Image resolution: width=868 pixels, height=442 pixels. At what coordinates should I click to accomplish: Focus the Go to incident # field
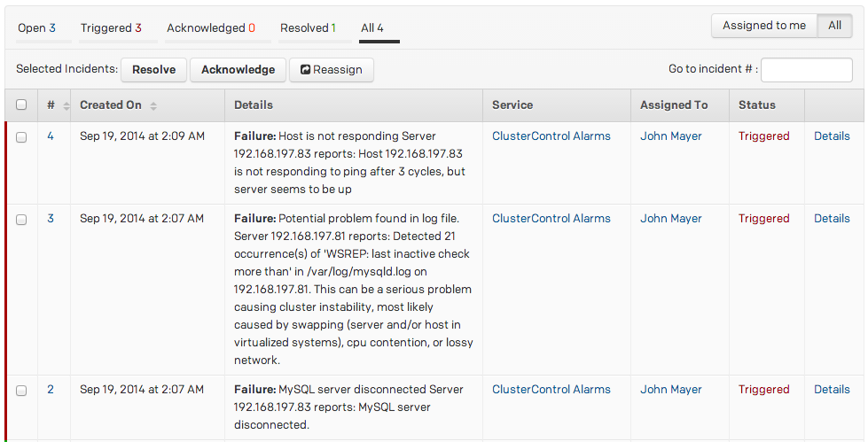pyautogui.click(x=806, y=70)
